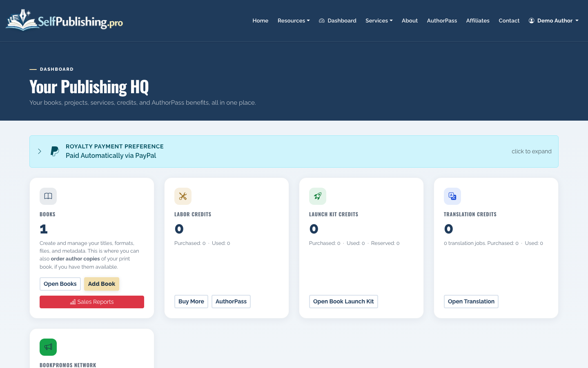Click the BookPromos Network megaphone icon

tap(48, 347)
